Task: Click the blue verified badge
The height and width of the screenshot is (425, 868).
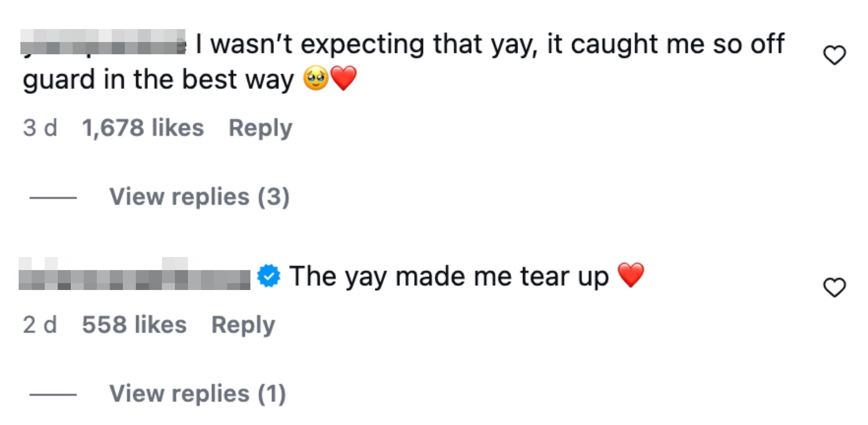Action: coord(269,276)
